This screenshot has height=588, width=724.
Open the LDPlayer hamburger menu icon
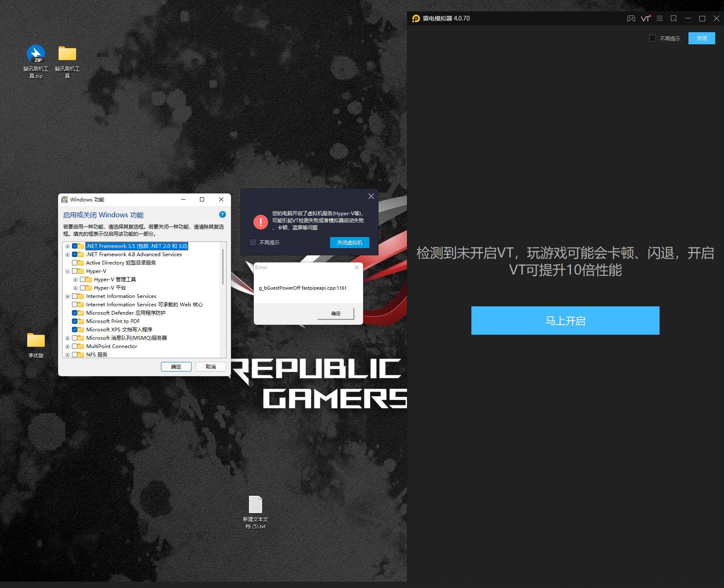[x=660, y=18]
